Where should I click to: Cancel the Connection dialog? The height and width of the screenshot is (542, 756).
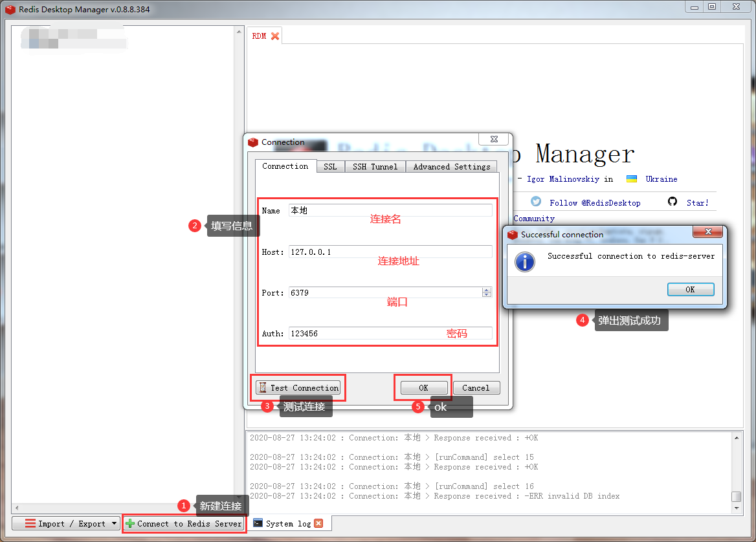[476, 388]
